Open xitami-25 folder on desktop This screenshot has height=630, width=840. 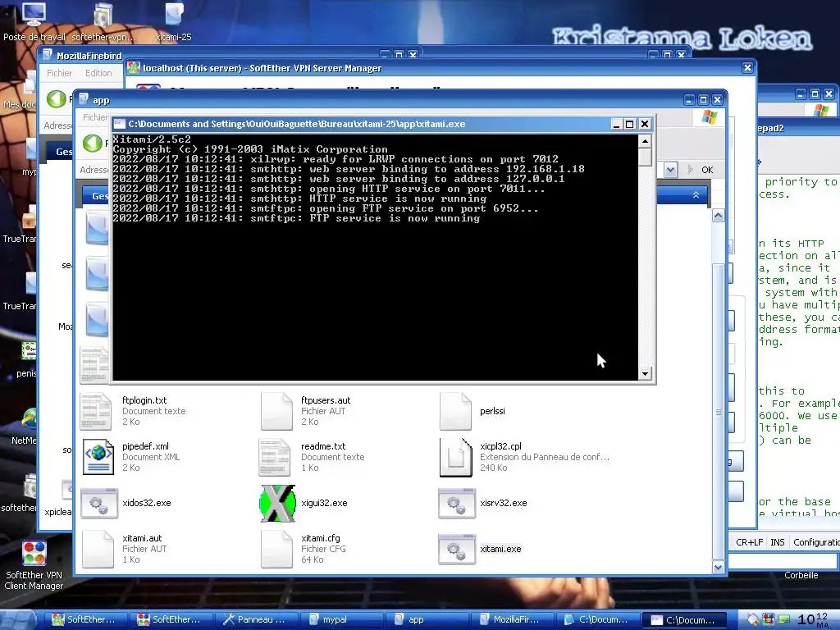pos(174,21)
